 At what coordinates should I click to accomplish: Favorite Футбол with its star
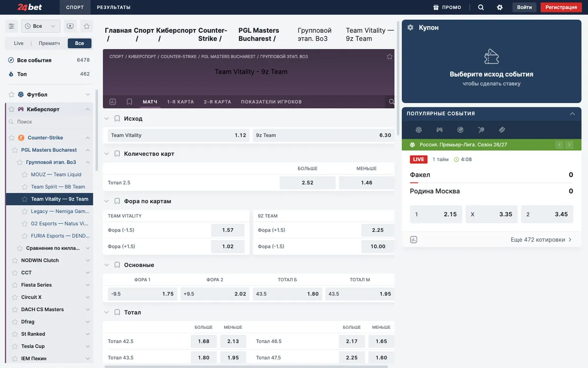pos(12,95)
